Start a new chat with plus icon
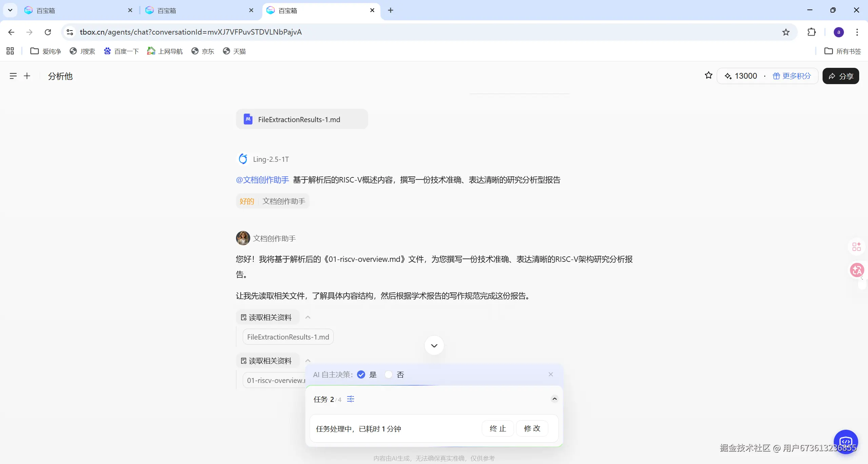Screen dimensions: 868x464 coord(27,76)
